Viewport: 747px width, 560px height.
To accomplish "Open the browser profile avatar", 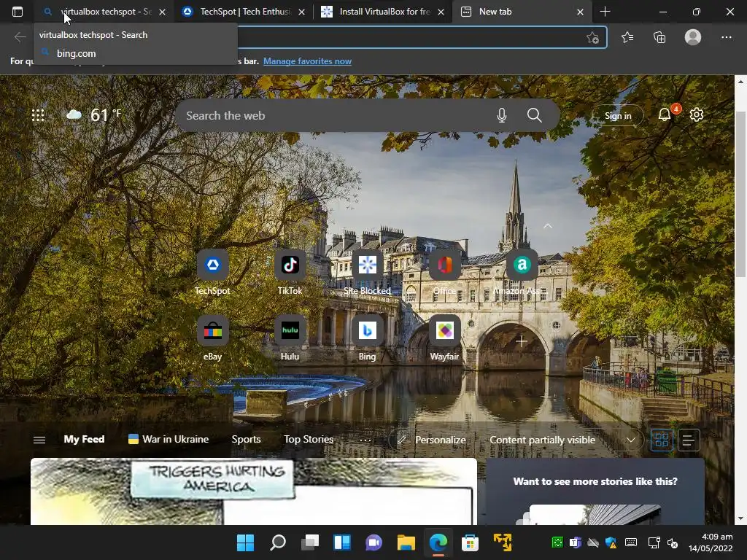I will 693,36.
